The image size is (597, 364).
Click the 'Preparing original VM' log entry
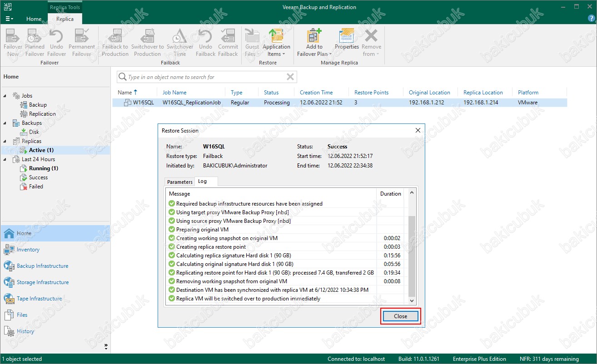click(202, 230)
